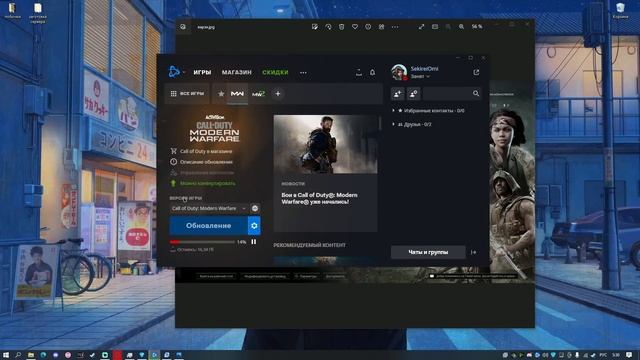This screenshot has height=360, width=640.
Task: Open the three-dot more menu in Battle.net
Action: 303,73
